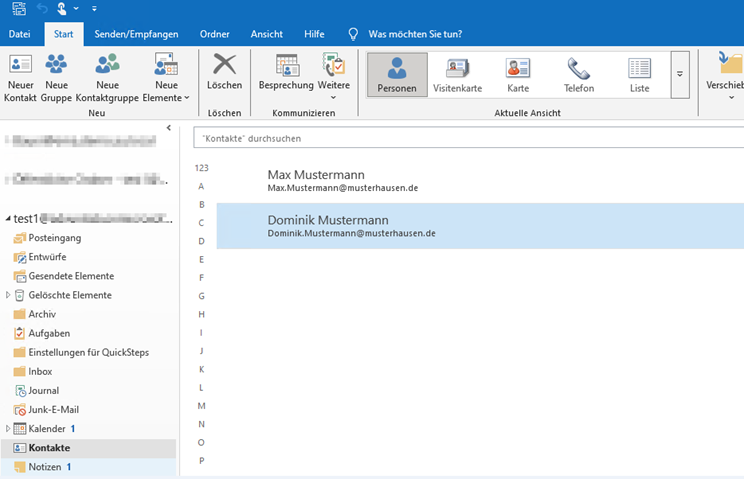The height and width of the screenshot is (479, 744).
Task: Switch to Personen view
Action: 397,75
